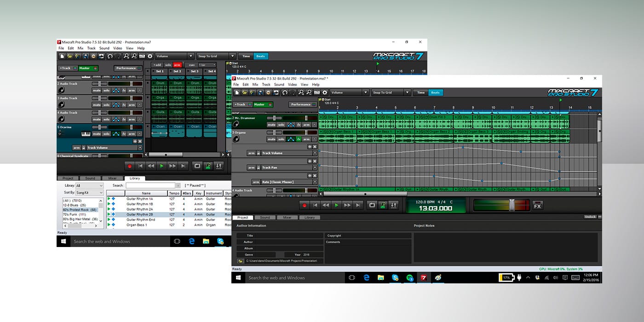Toggle metronome in front window transport
Viewport: 644px width, 322px height.
click(383, 205)
